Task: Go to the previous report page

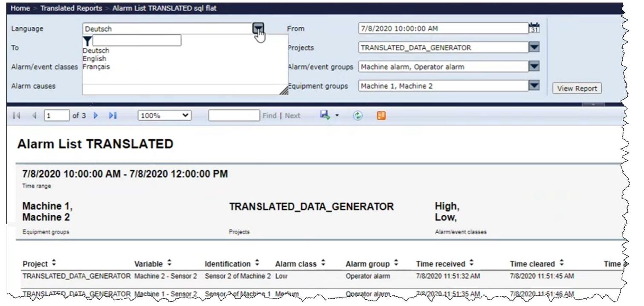Action: 34,115
